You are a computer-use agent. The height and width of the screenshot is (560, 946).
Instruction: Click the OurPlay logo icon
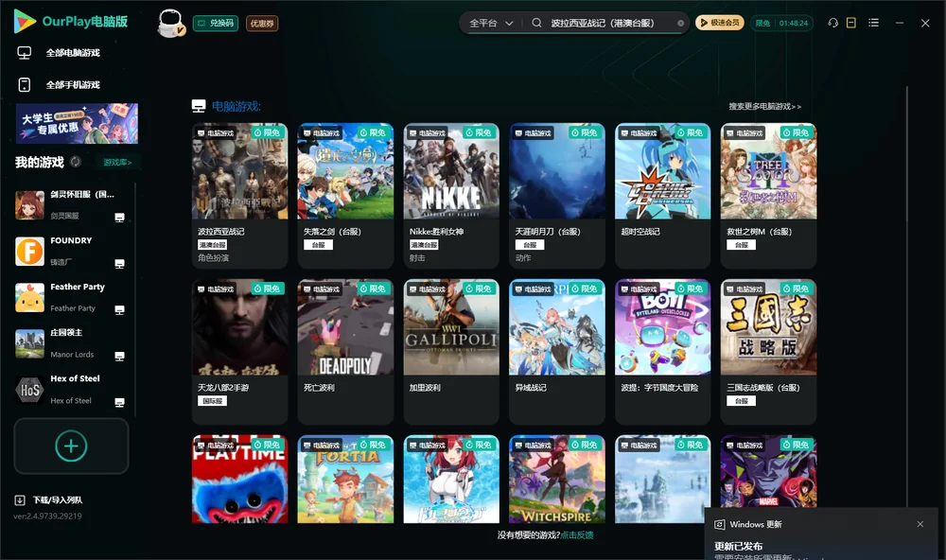[25, 21]
